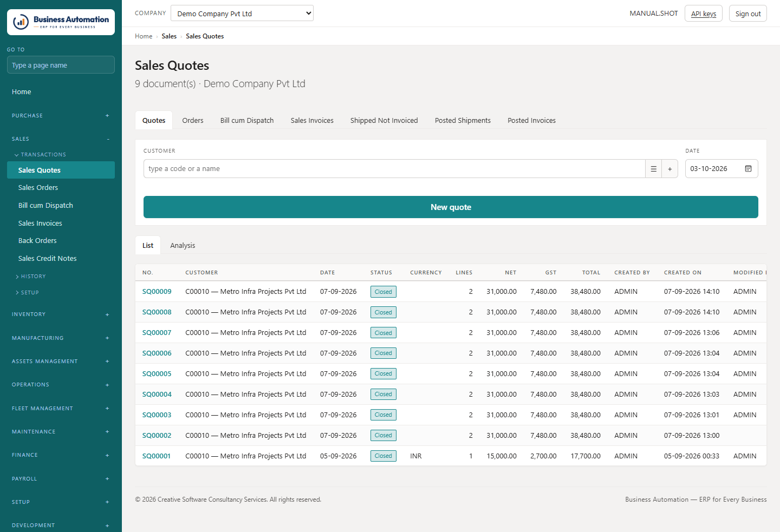Click the Sign out button
780x532 pixels.
pos(748,14)
